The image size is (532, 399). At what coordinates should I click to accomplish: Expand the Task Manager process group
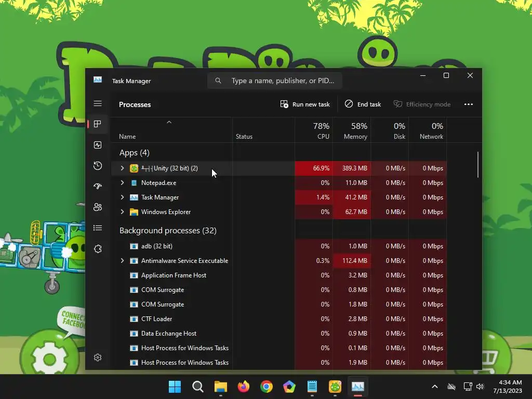123,197
